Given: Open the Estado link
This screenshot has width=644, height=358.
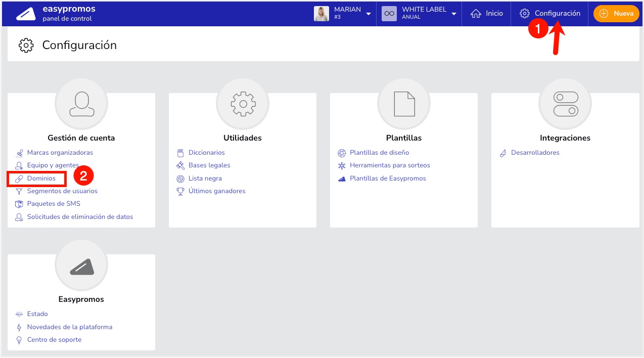Looking at the screenshot, I should [x=37, y=314].
